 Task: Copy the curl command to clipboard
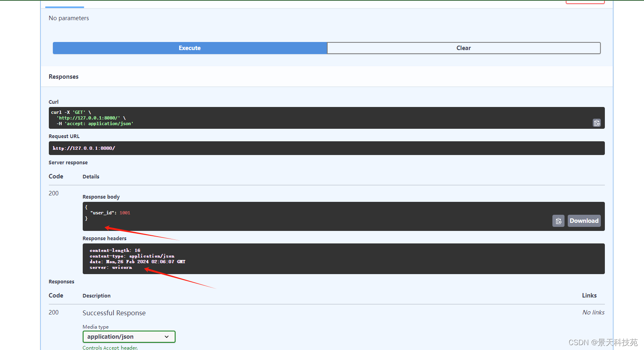click(597, 123)
